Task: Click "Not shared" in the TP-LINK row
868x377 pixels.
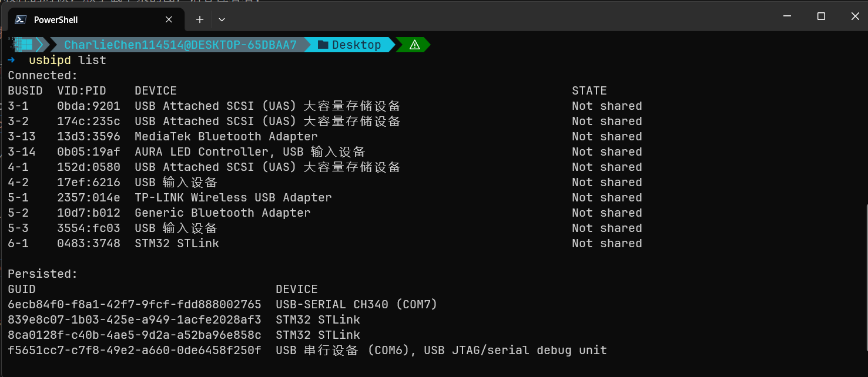Action: click(607, 197)
